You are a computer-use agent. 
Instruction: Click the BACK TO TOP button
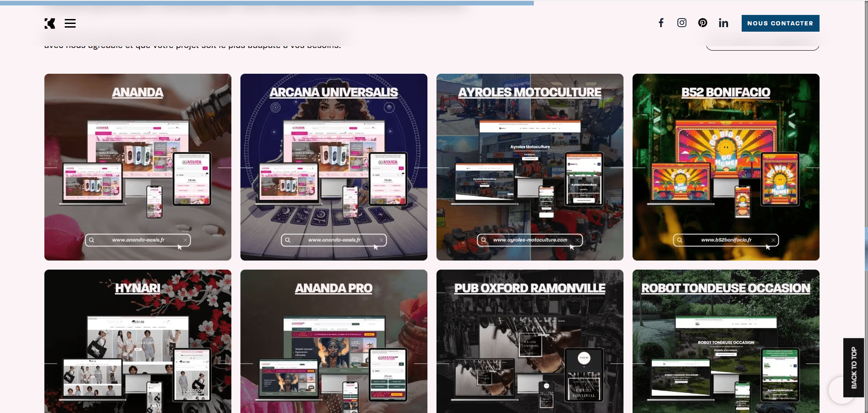(x=854, y=367)
